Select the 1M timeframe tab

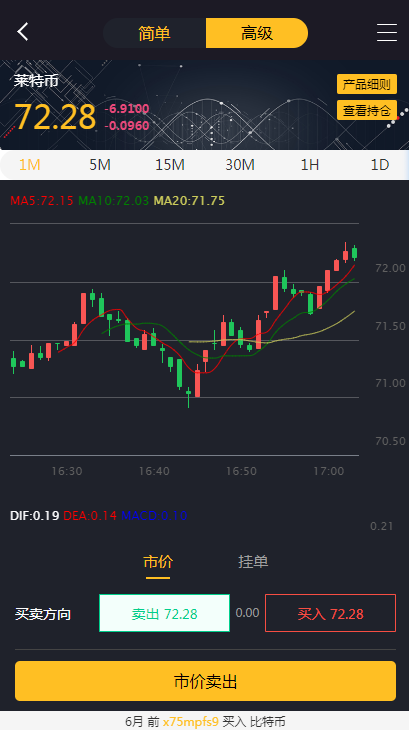29,165
